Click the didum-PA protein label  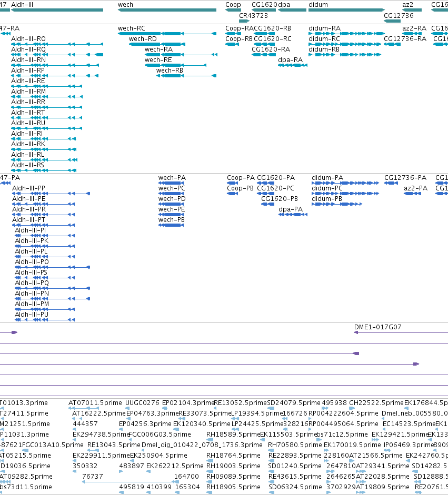point(327,178)
